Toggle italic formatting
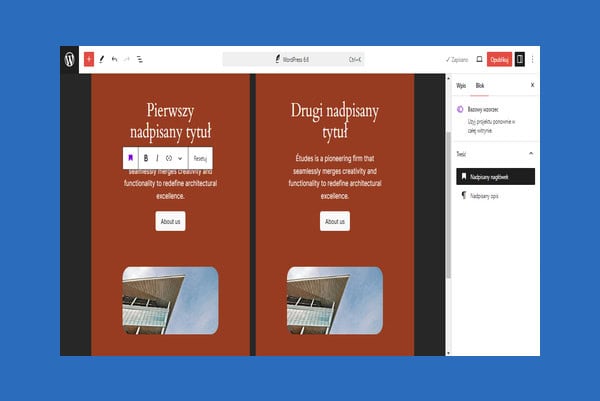The image size is (600, 401). point(157,158)
